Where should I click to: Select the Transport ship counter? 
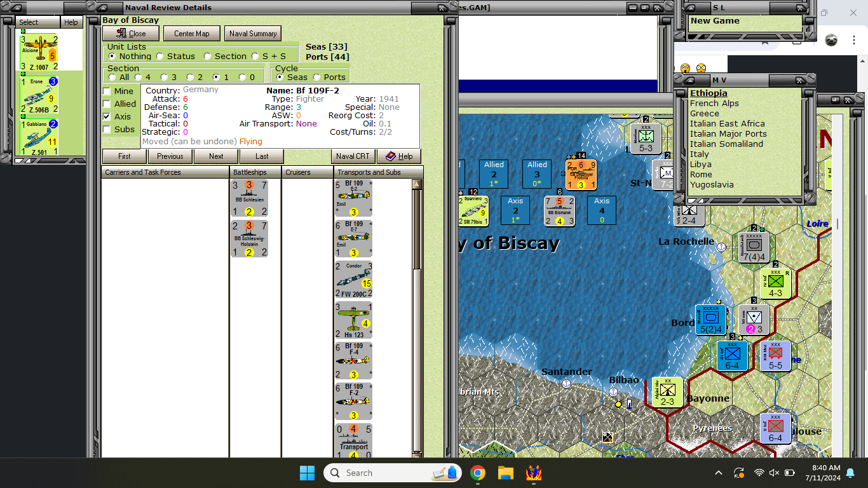pyautogui.click(x=353, y=441)
